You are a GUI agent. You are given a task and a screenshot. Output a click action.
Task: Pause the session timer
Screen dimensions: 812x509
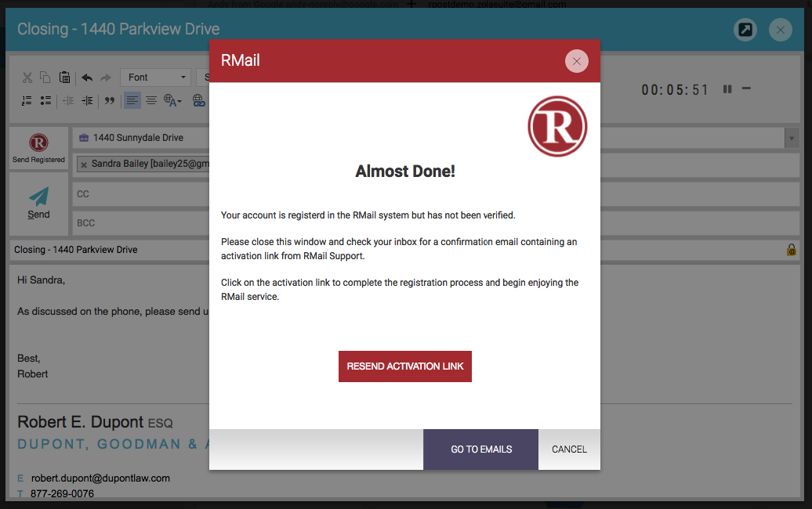tap(727, 89)
